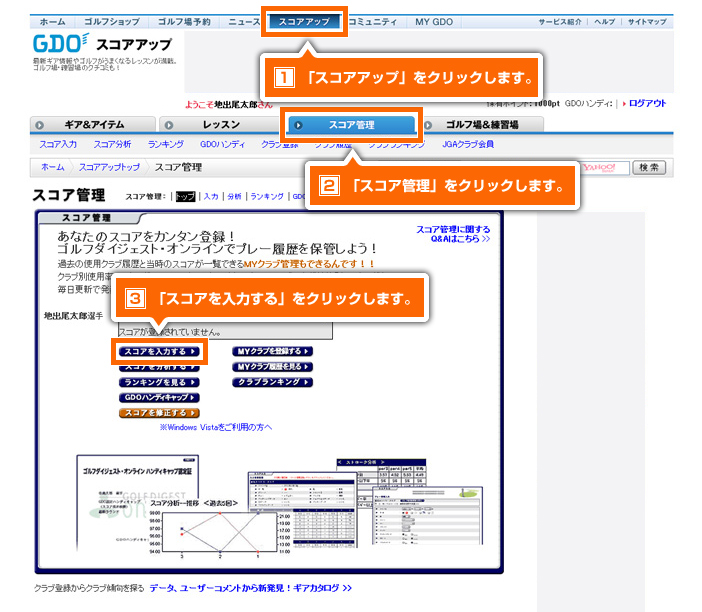Open the ゴルフショップ navigation tab
Screen dimensions: 702x612
[x=112, y=22]
